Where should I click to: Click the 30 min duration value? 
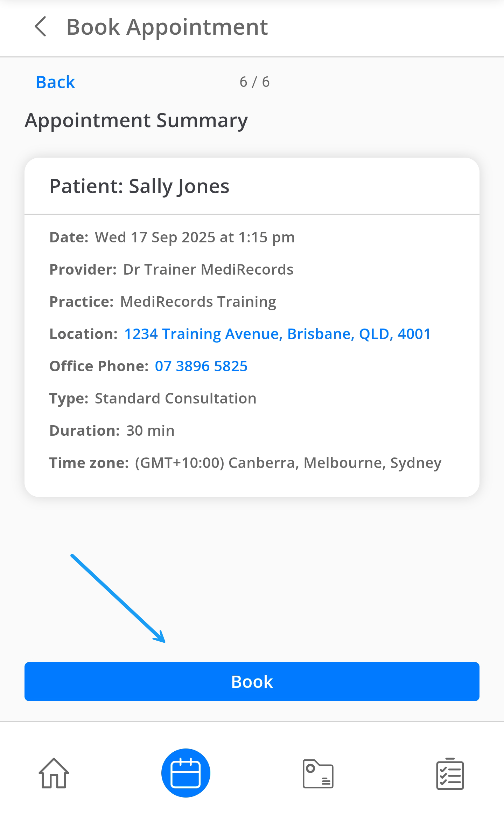(150, 430)
